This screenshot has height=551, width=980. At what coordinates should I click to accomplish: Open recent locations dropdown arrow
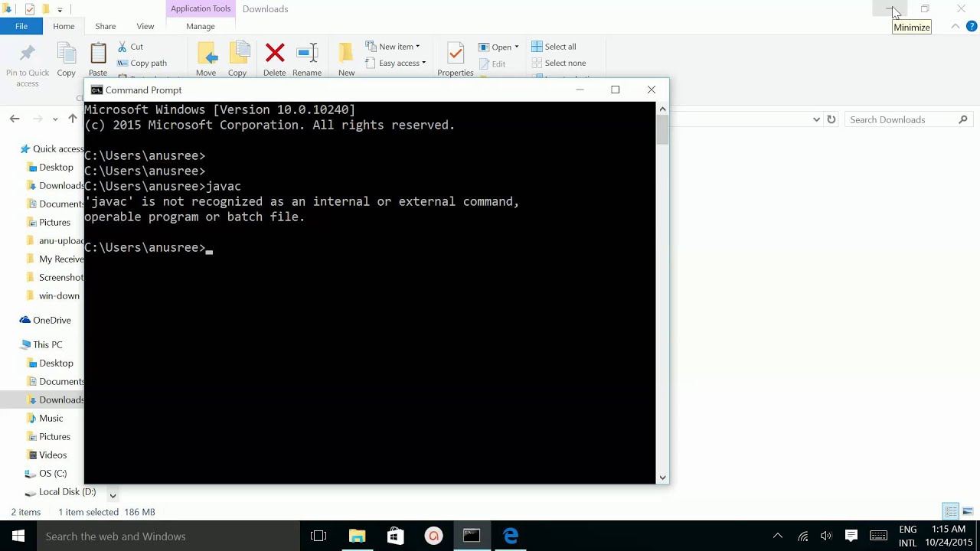click(x=55, y=119)
